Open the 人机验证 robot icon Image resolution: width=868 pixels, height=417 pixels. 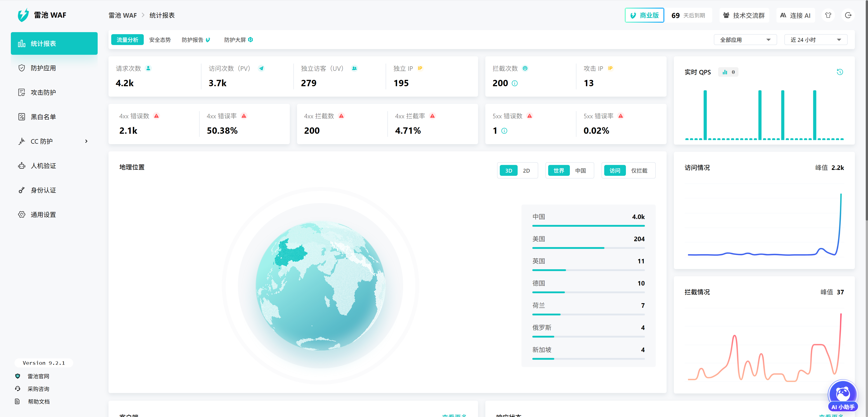(21, 166)
